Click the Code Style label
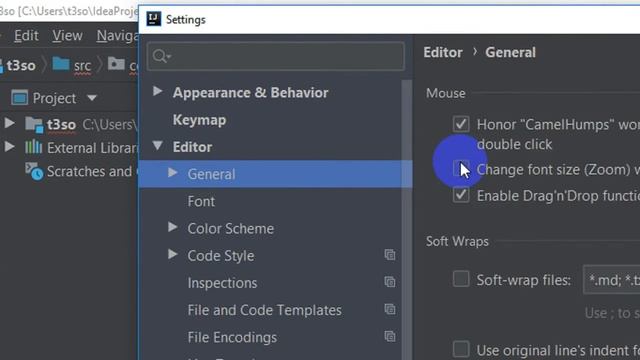The height and width of the screenshot is (360, 640). pyautogui.click(x=221, y=256)
